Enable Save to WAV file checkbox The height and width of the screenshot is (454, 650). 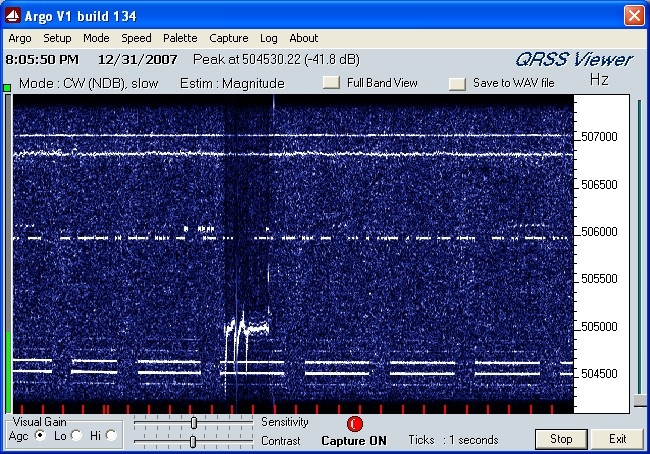coord(457,83)
